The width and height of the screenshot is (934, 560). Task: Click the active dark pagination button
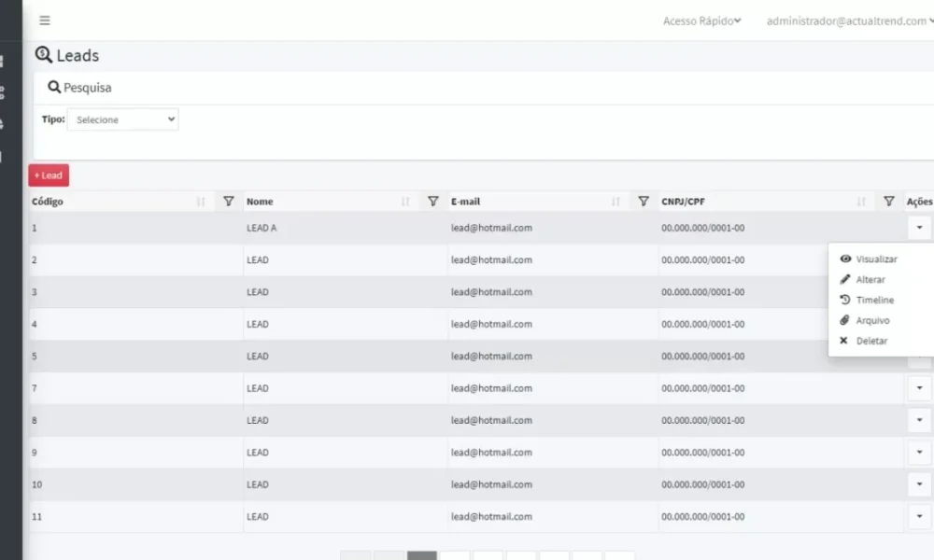pyautogui.click(x=422, y=555)
